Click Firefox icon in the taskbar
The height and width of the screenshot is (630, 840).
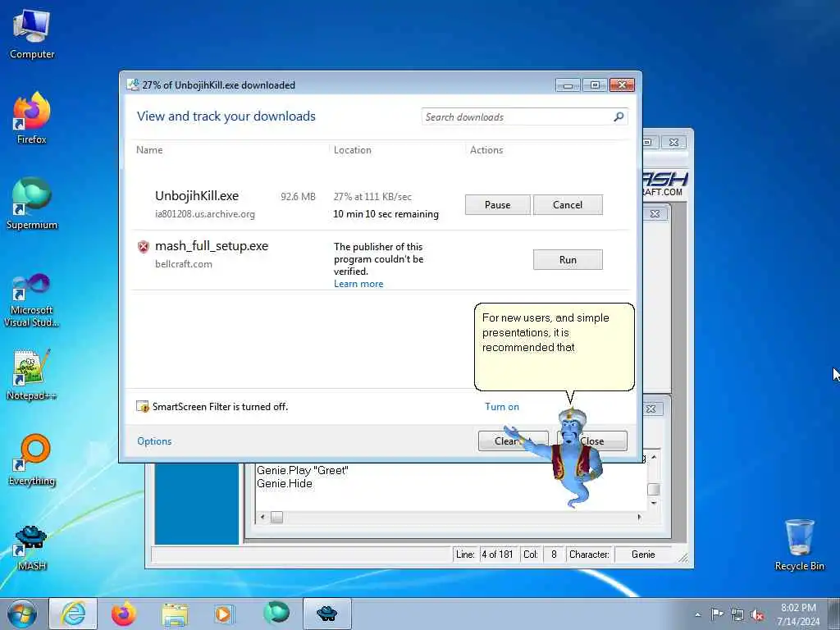pyautogui.click(x=124, y=614)
